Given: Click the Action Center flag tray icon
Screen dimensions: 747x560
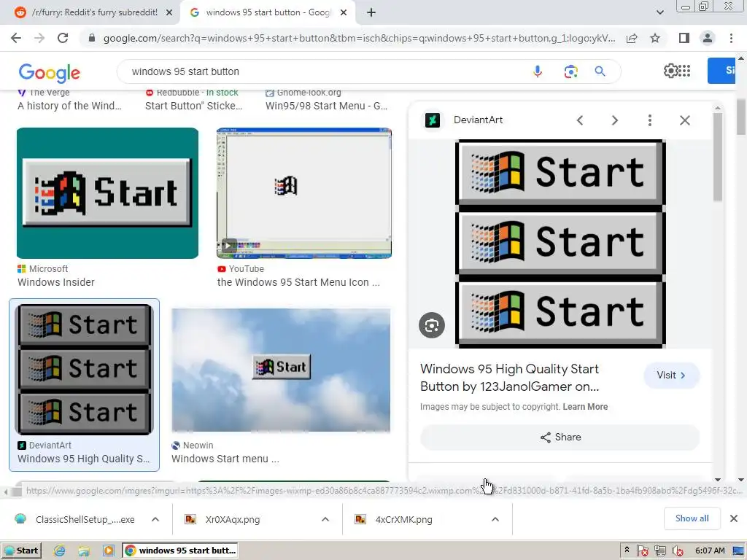Looking at the screenshot, I should pyautogui.click(x=642, y=551).
